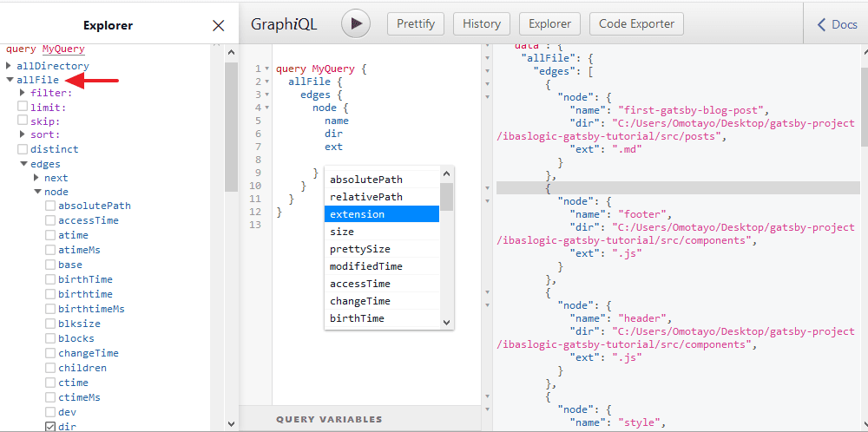
Task: Toggle the Explorer toolbar button
Action: pos(550,23)
